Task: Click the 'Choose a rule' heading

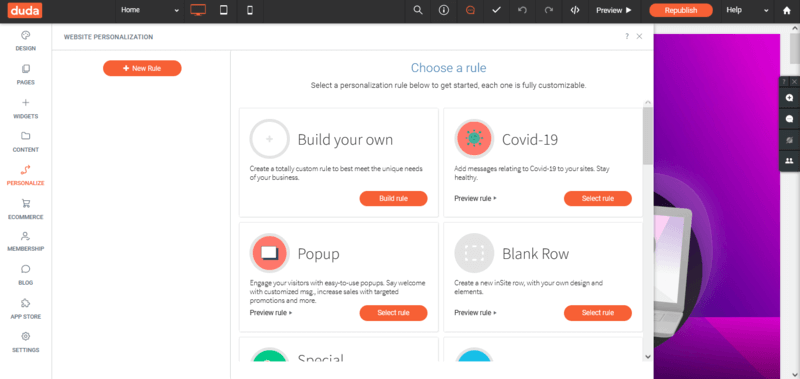Action: click(448, 68)
